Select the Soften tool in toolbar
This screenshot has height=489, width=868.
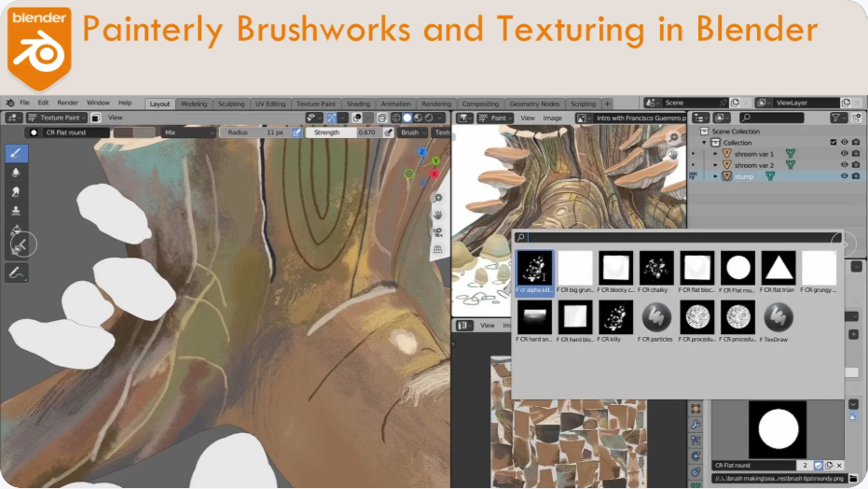pyautogui.click(x=17, y=173)
